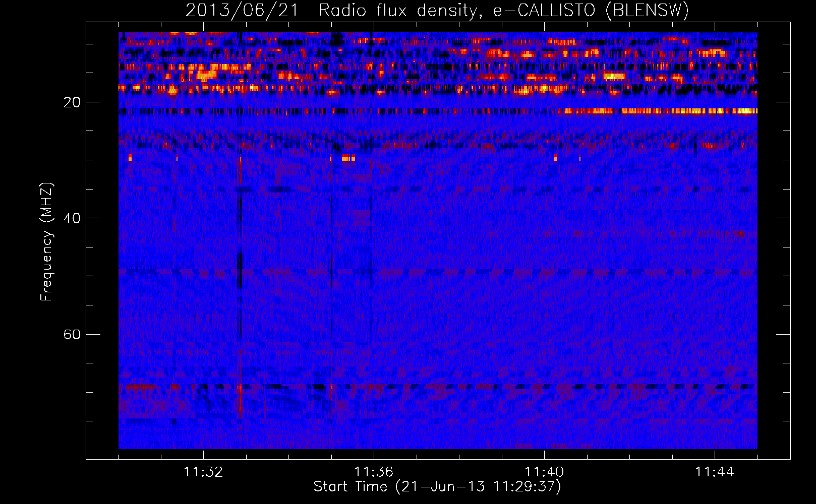Image resolution: width=816 pixels, height=504 pixels.
Task: Click the 20 frequency tick label
Action: click(x=72, y=102)
